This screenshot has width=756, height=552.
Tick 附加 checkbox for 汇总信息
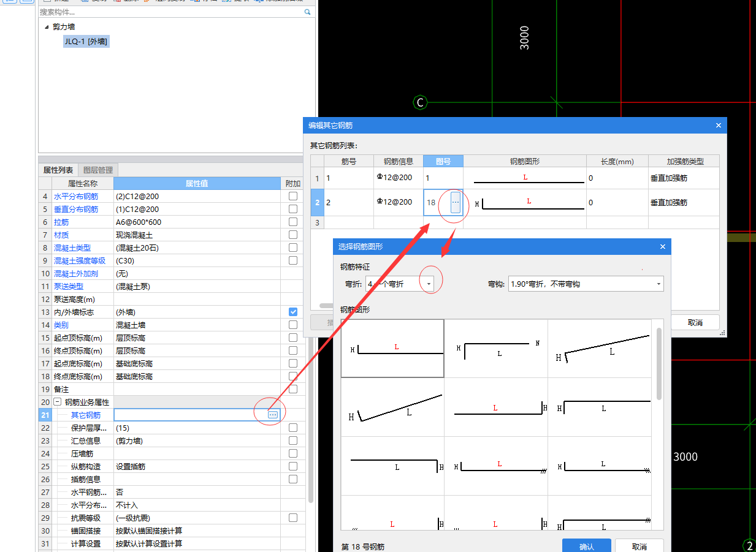tap(293, 440)
